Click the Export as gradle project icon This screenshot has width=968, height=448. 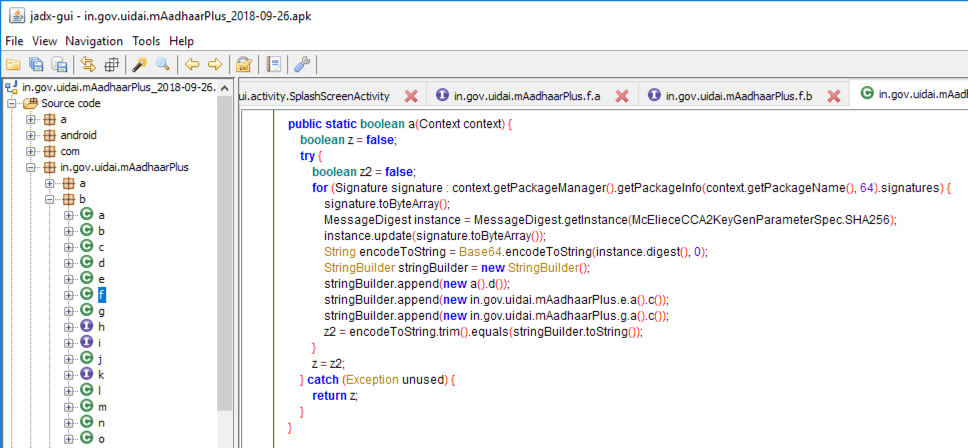pyautogui.click(x=60, y=65)
